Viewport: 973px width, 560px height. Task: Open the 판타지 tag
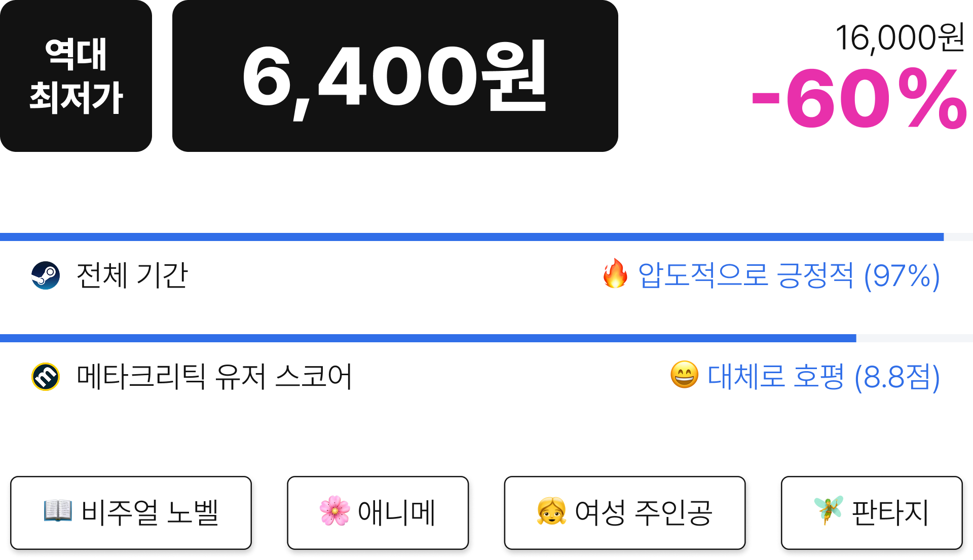pos(872,513)
